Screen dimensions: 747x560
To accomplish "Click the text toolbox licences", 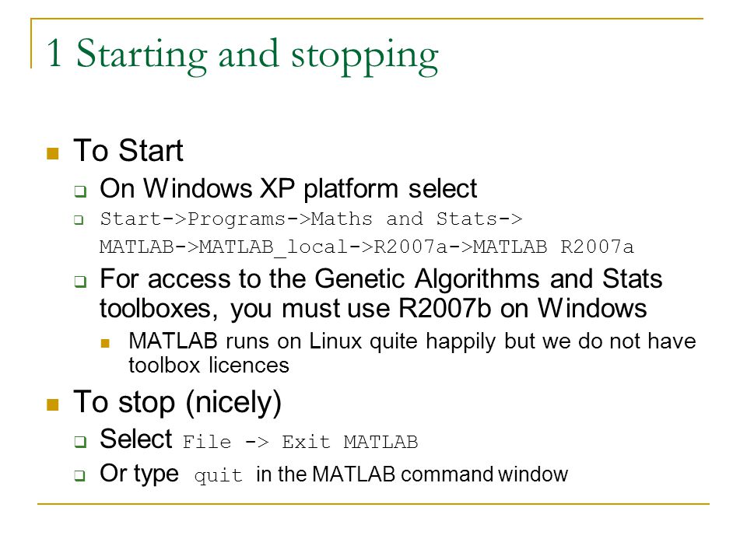I will (209, 366).
